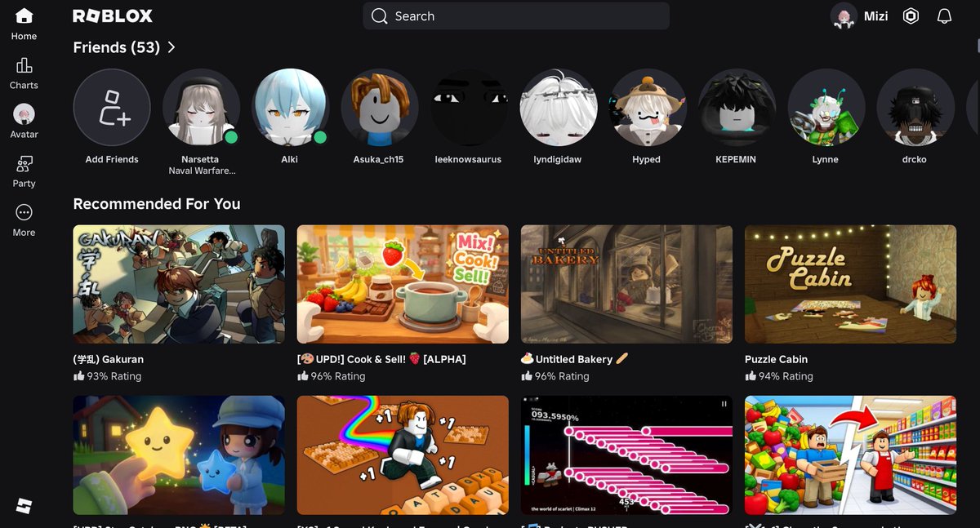The image size is (980, 528).
Task: Click the More label in sidebar
Action: [x=24, y=233]
